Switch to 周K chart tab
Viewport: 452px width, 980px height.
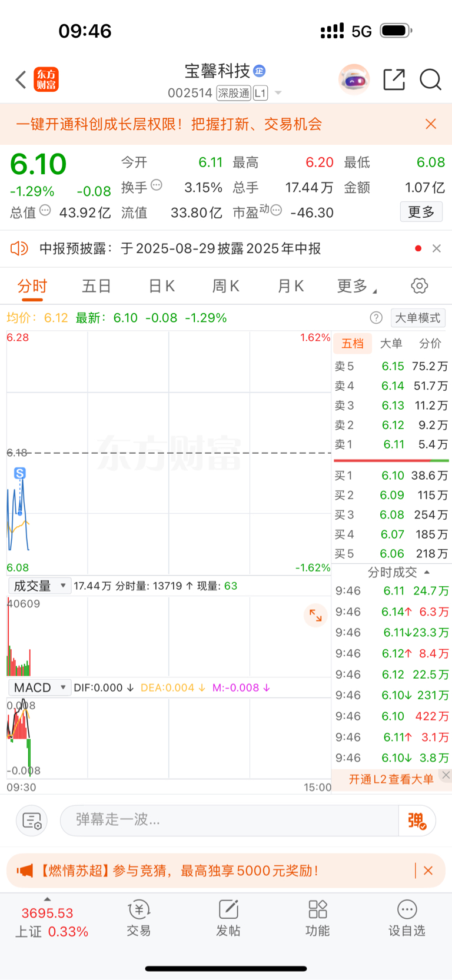click(225, 286)
